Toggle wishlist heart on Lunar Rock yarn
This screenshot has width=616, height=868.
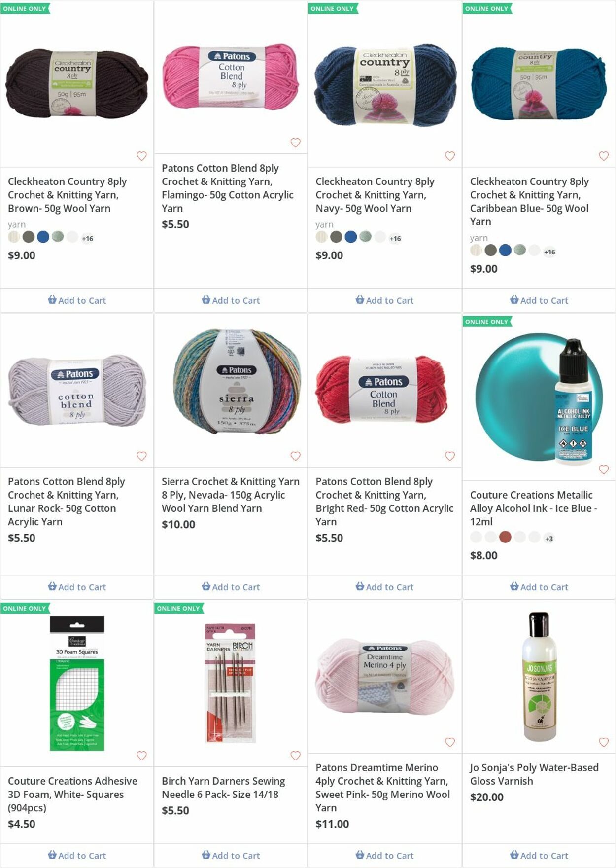(x=141, y=456)
